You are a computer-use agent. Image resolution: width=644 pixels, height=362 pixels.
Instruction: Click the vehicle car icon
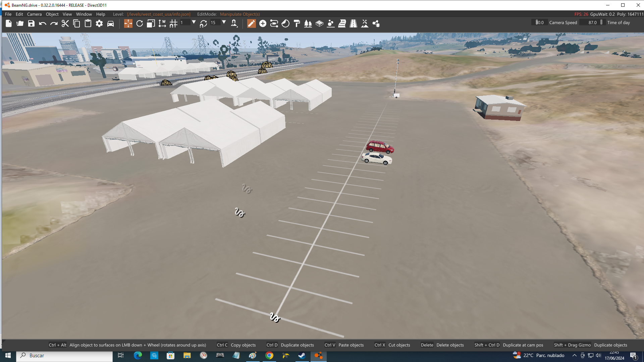110,23
